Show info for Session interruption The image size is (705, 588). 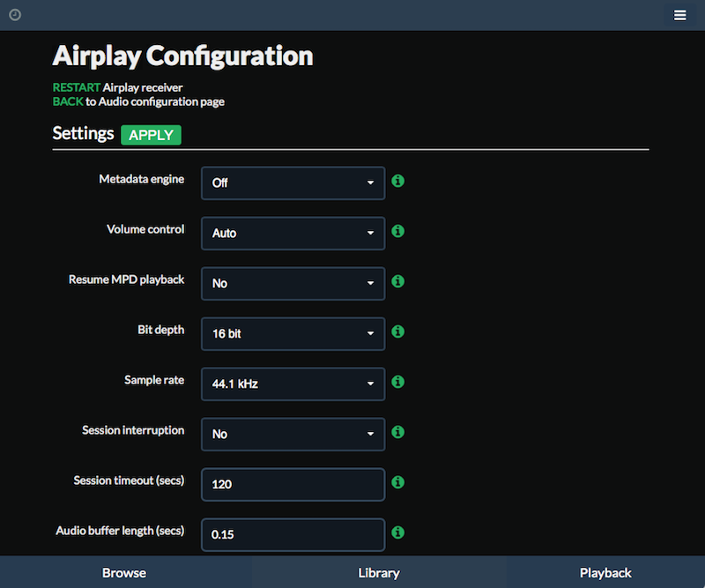398,432
